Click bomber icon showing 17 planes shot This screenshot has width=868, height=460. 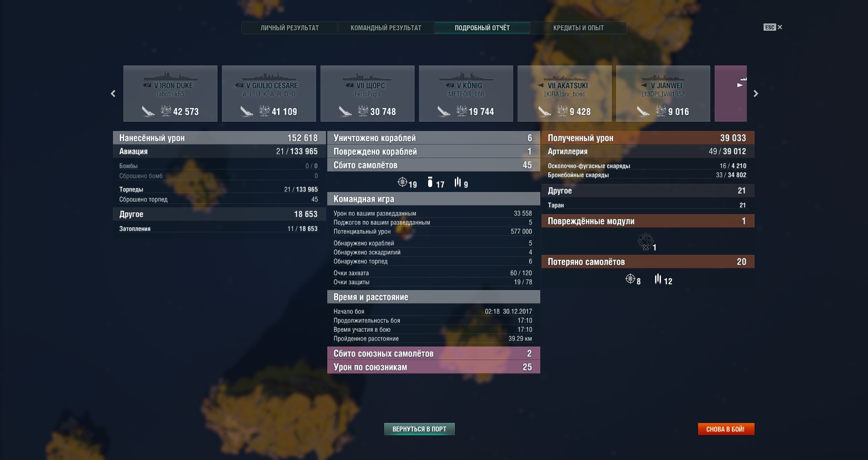(430, 182)
